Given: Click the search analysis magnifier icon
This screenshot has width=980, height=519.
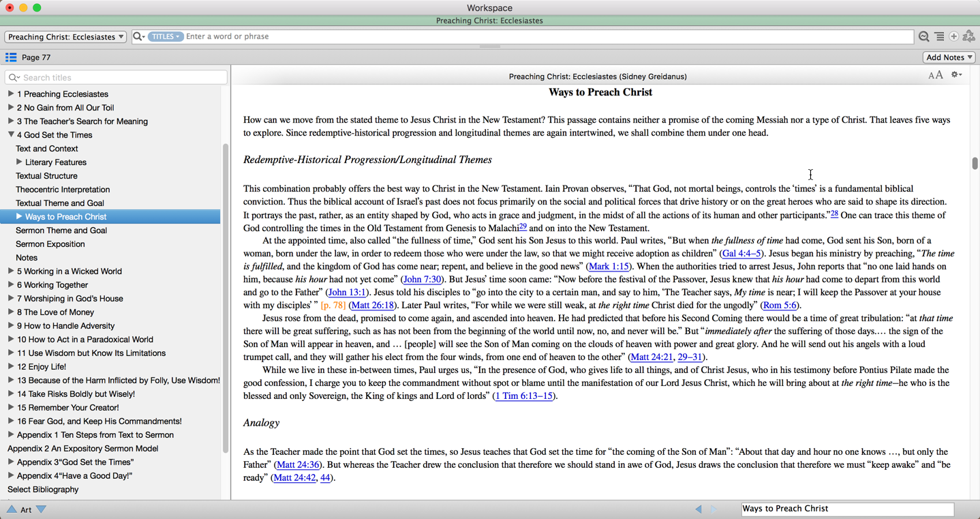Looking at the screenshot, I should pos(924,37).
